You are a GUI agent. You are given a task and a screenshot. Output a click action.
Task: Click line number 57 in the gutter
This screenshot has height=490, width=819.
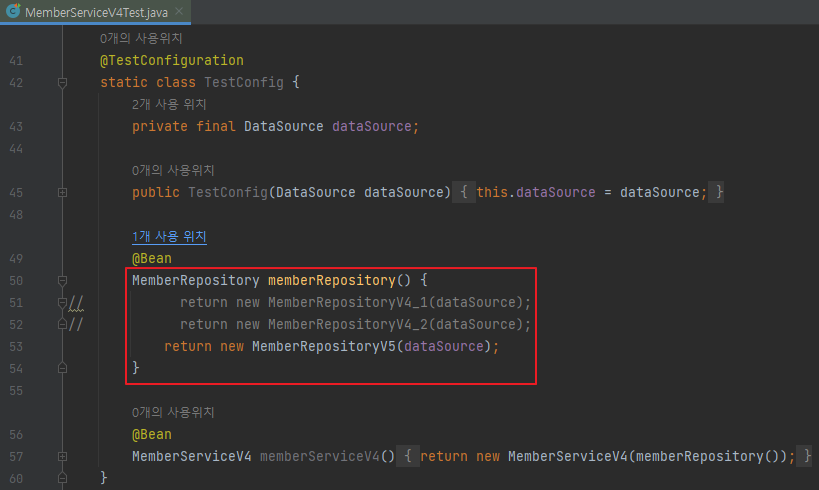coord(16,457)
